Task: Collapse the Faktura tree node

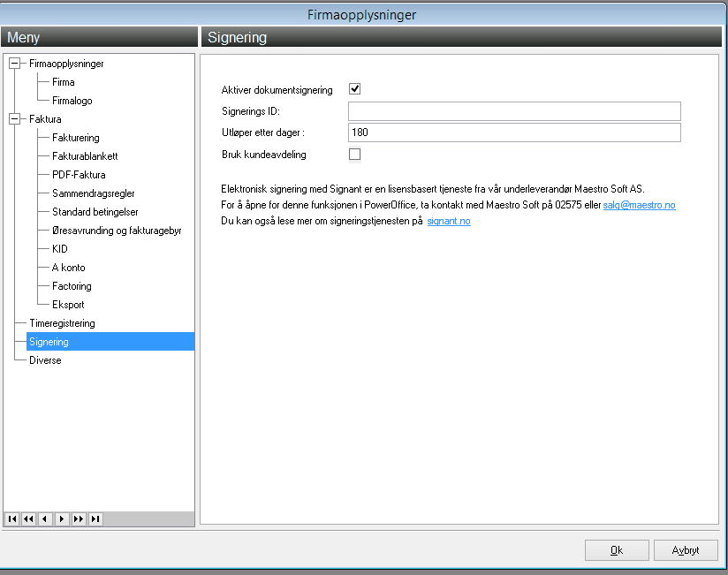Action: coord(15,119)
